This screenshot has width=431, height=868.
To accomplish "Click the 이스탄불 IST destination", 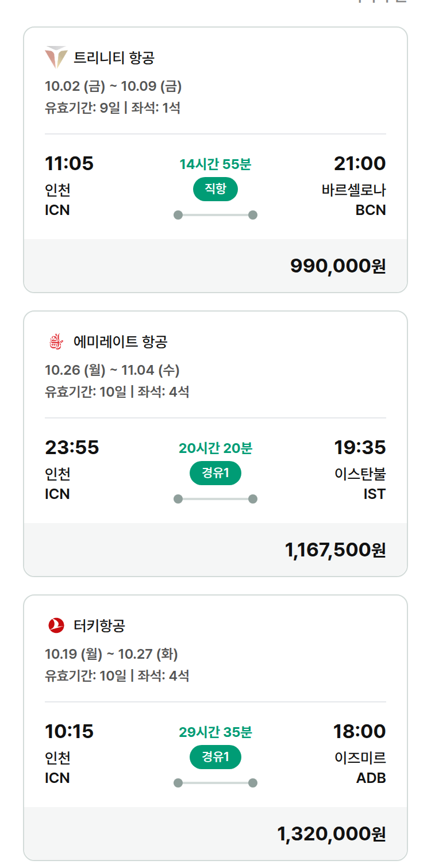I will 360,483.
